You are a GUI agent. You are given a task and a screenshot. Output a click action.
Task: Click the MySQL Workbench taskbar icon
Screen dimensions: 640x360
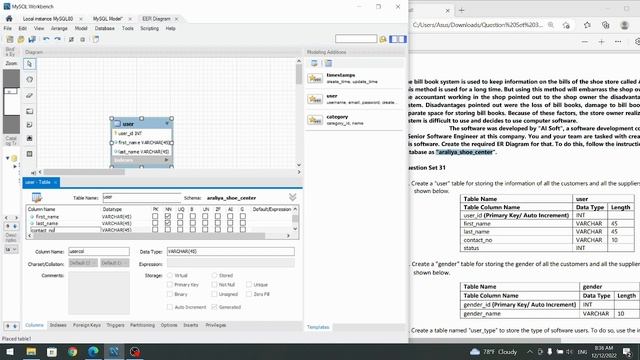click(114, 351)
